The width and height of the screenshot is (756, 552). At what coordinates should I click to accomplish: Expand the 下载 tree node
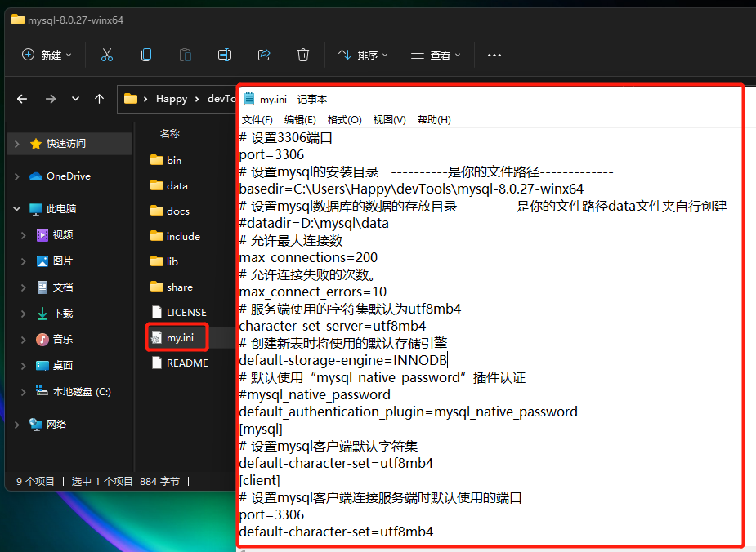(23, 313)
